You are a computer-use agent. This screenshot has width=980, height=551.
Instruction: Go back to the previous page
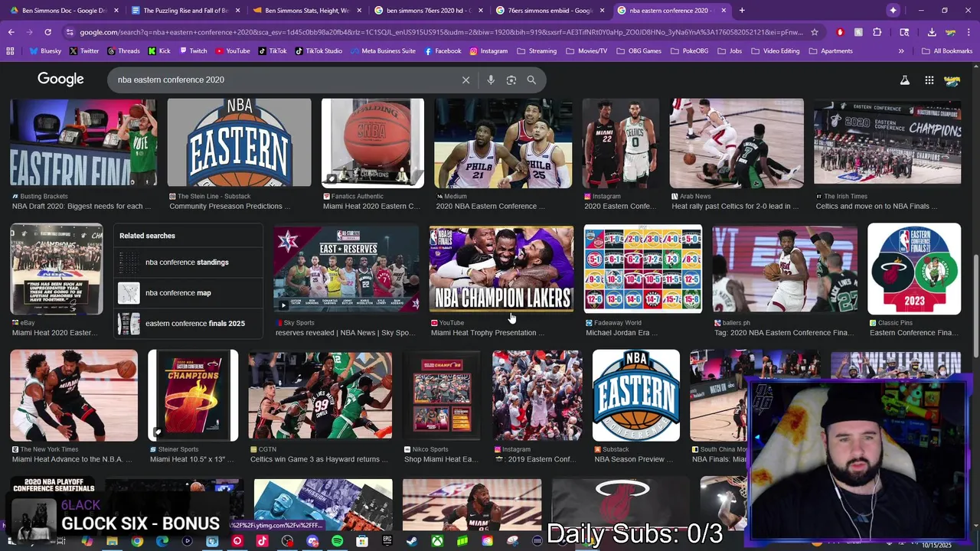coord(11,32)
